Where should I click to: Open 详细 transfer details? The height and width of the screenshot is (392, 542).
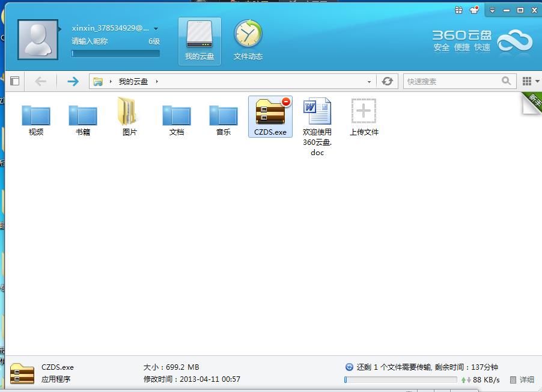(x=522, y=380)
